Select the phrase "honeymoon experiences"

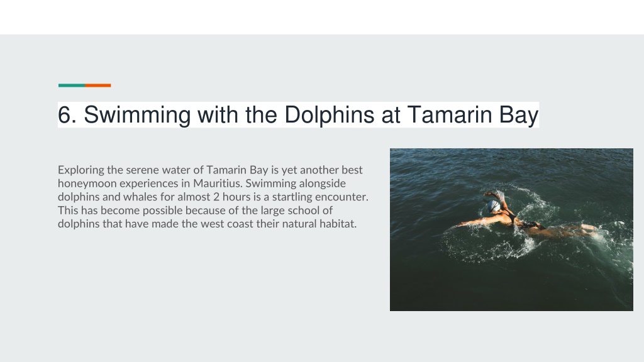pos(118,184)
